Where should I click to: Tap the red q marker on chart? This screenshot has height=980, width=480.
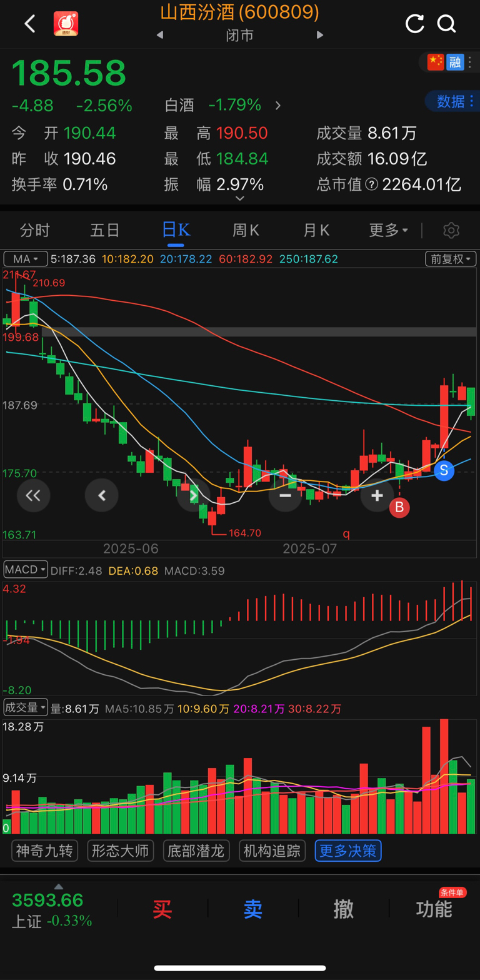click(x=346, y=533)
